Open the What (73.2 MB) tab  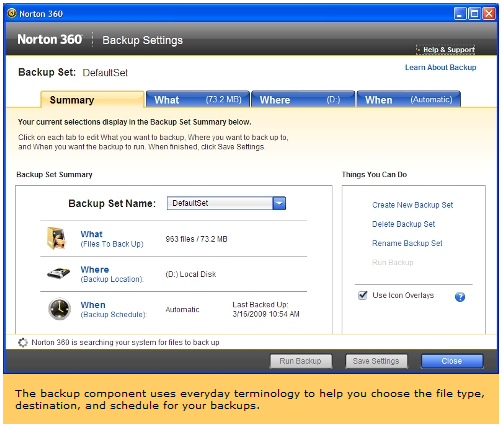198,99
